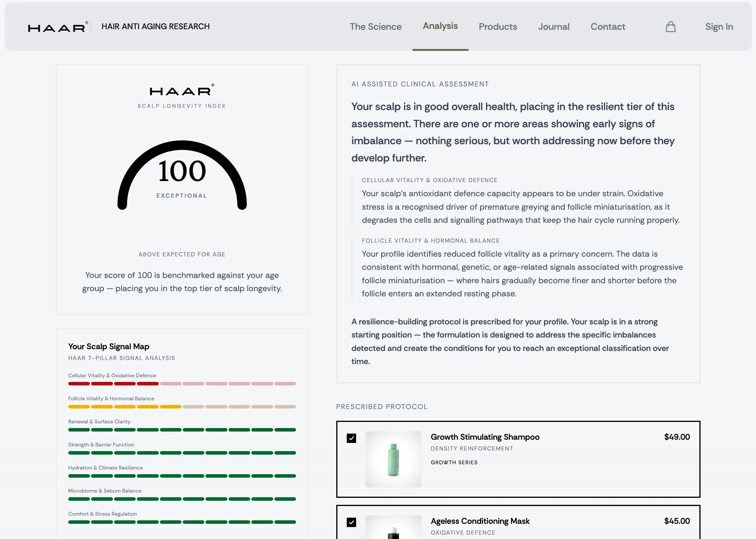
Task: Open the shopping bag icon
Action: [x=670, y=27]
